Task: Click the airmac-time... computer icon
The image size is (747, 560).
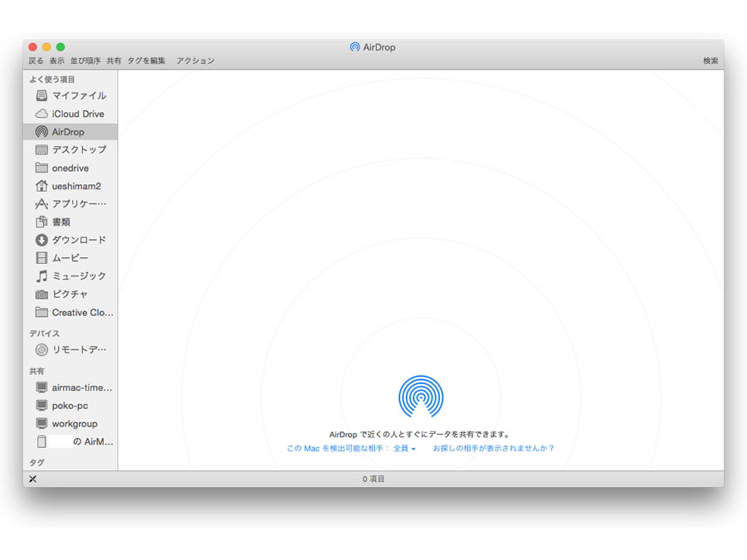Action: point(41,387)
